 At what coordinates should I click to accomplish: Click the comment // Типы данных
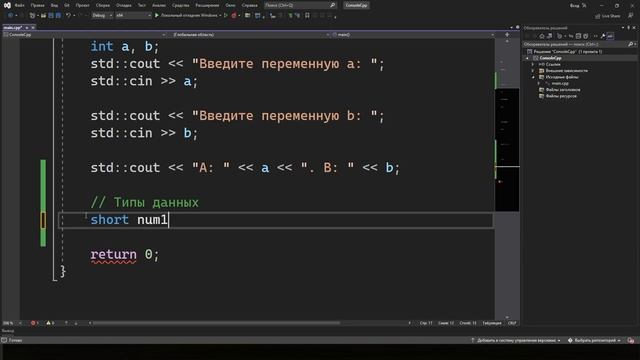(x=144, y=202)
